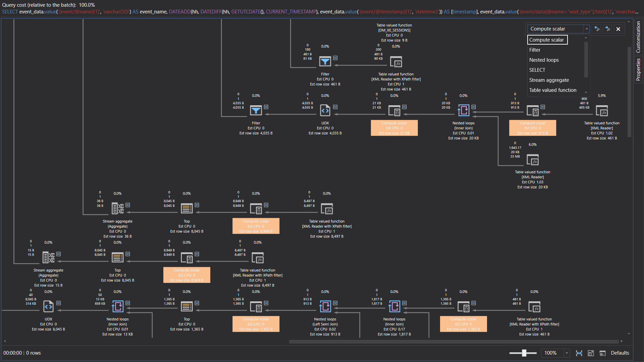Click the '0 rows' status bar entry

tap(33, 353)
